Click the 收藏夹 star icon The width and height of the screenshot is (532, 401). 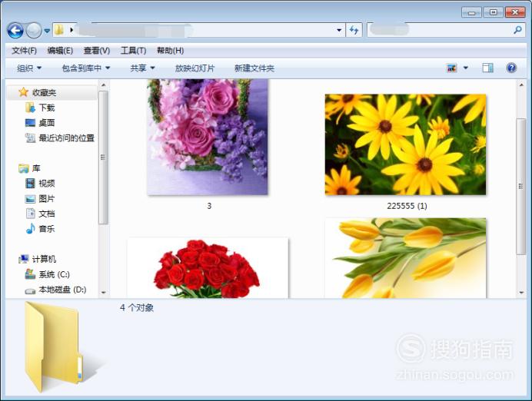[23, 92]
